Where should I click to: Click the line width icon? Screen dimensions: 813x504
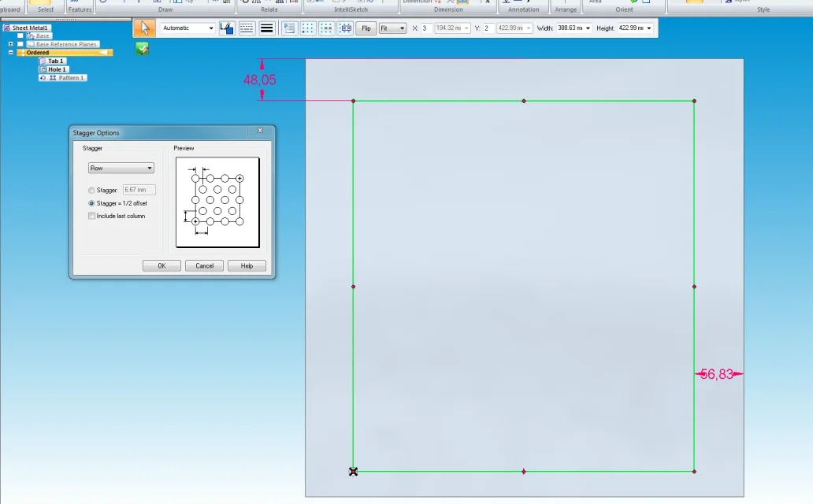tap(266, 28)
